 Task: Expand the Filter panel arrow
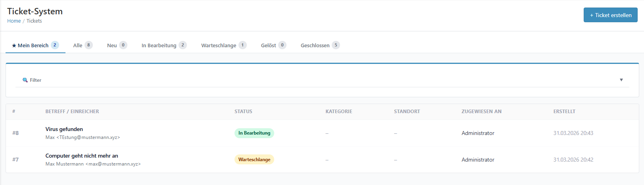click(x=621, y=80)
